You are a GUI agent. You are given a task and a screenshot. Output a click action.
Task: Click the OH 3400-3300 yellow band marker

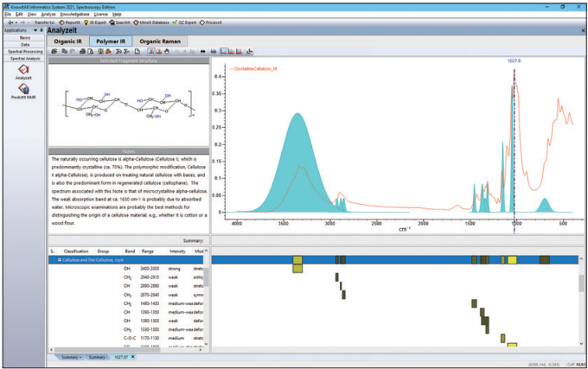[297, 269]
